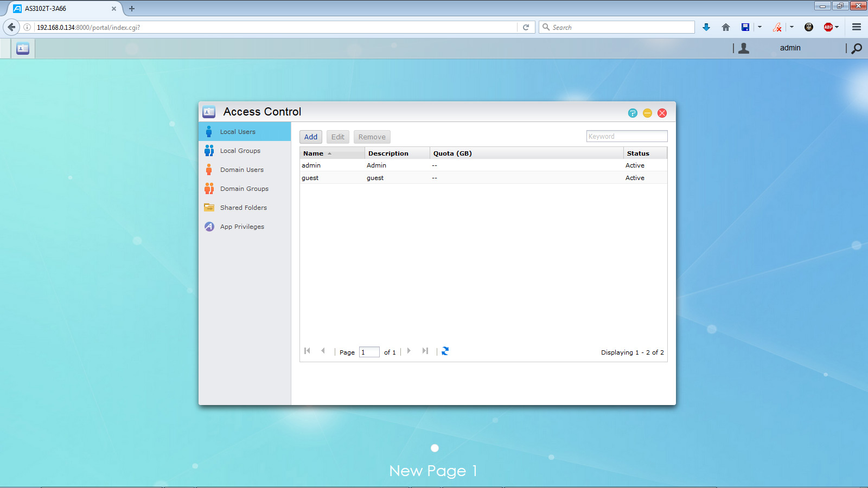Screen dimensions: 868x488
Task: Click the Remove user button
Action: coord(372,137)
